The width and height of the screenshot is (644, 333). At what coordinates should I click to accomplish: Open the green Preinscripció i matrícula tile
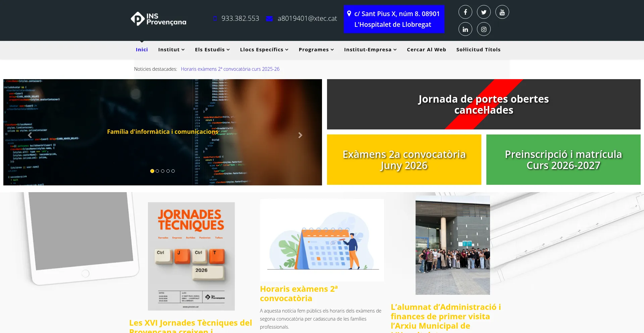pos(563,160)
